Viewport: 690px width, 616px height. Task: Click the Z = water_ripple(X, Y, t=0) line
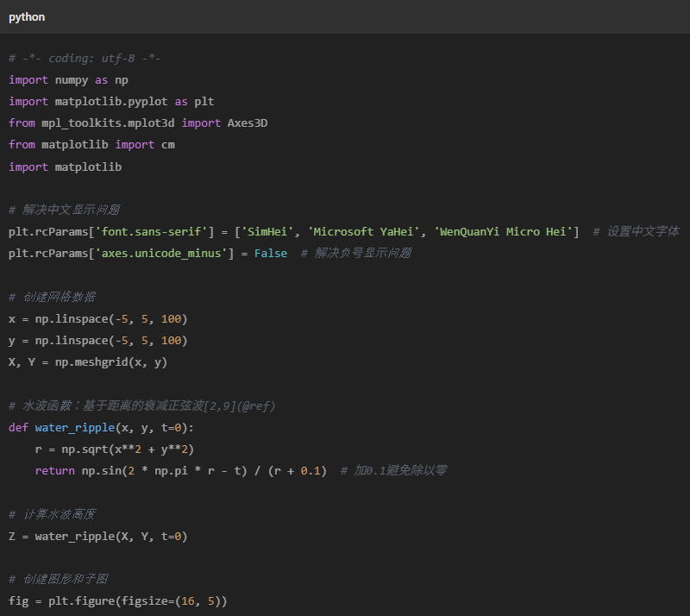97,536
